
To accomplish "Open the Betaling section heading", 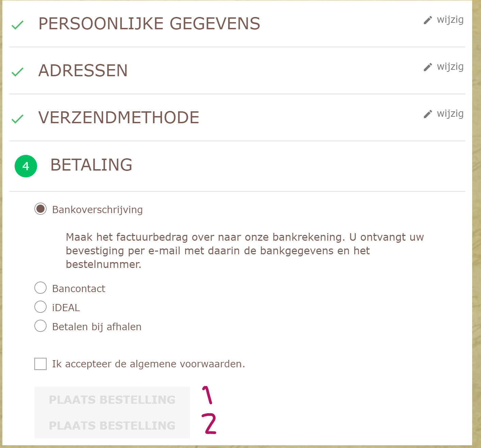I will 91,165.
